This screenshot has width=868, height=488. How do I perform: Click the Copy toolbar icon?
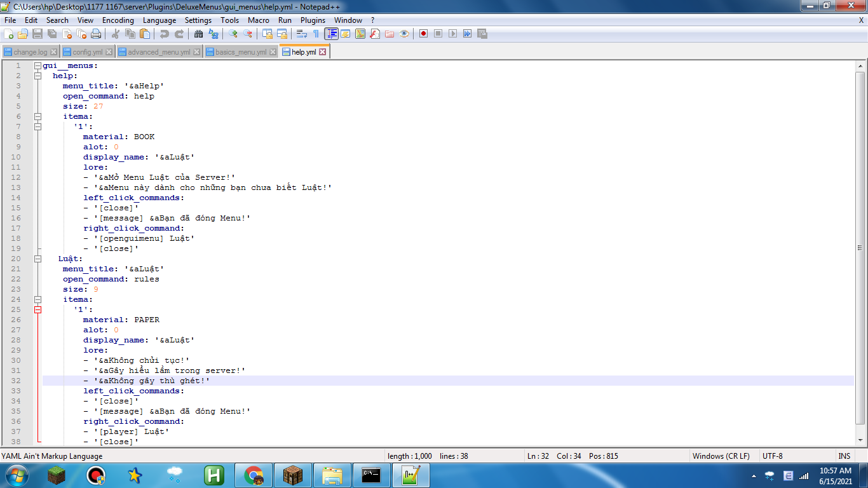[130, 34]
